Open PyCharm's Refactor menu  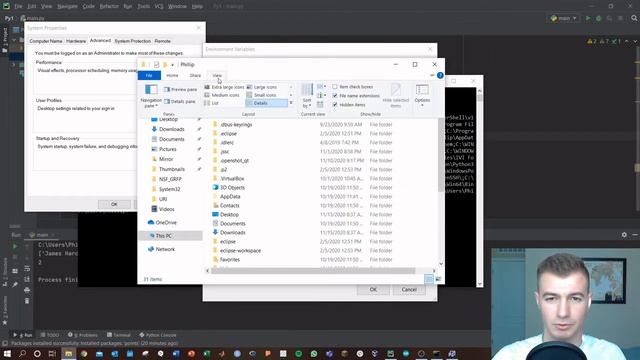coord(109,7)
